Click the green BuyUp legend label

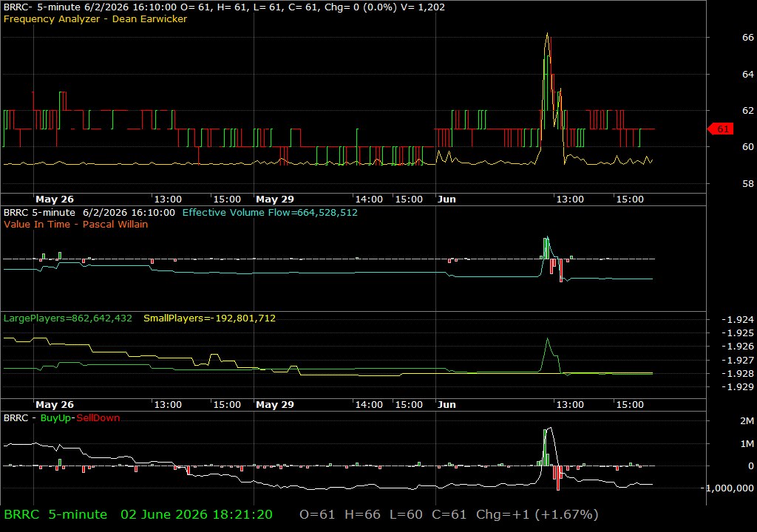[55, 417]
